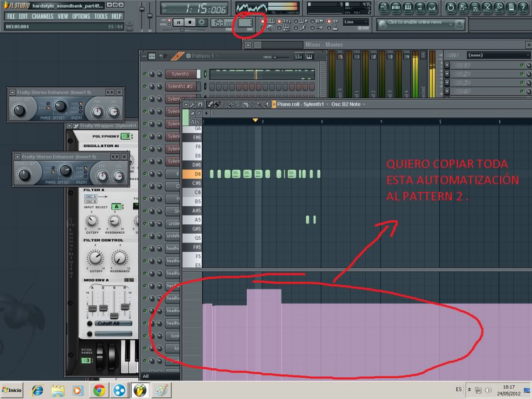Click graph editor button in step sequencer
This screenshot has height=399, width=532.
299,56
